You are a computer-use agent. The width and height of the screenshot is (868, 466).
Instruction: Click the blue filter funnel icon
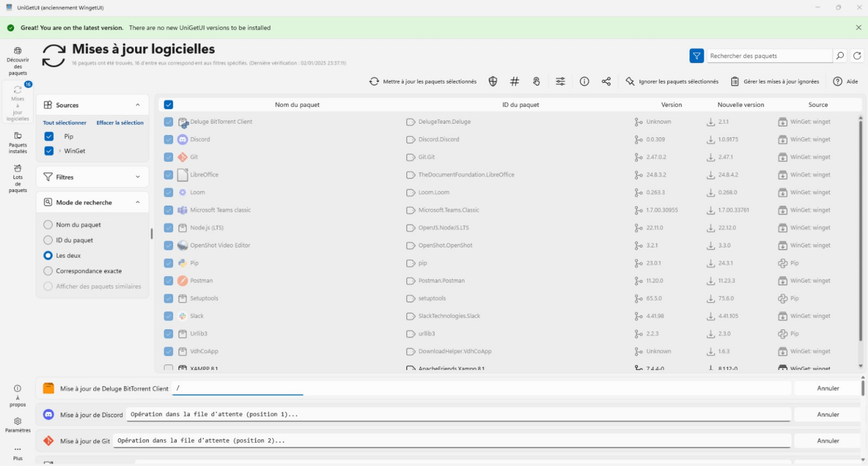[696, 56]
